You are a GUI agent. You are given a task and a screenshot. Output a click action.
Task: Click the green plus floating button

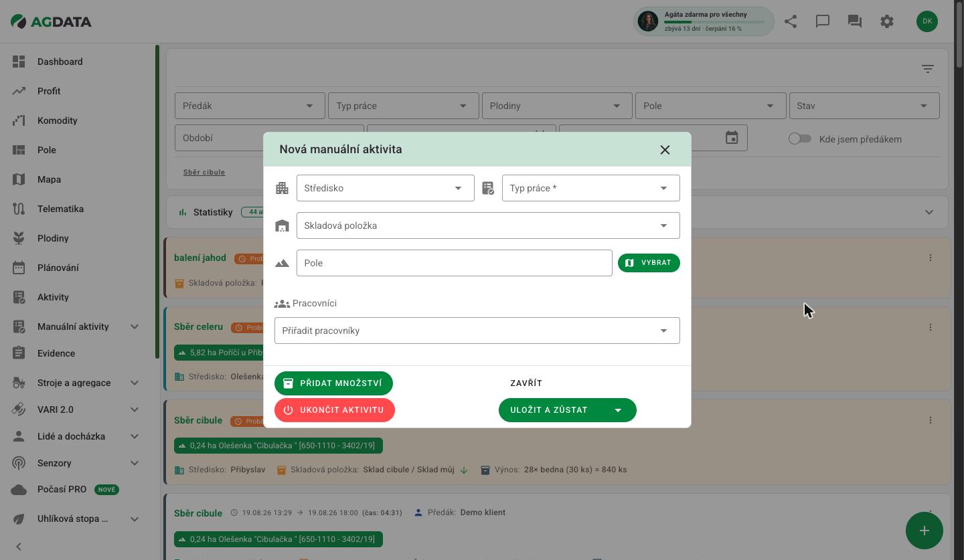[x=925, y=531]
